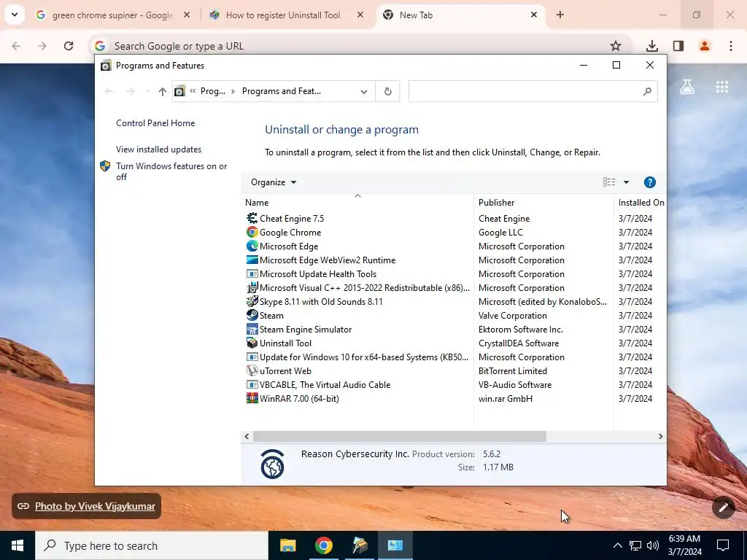Expand the address bar history dropdown

coord(364,91)
